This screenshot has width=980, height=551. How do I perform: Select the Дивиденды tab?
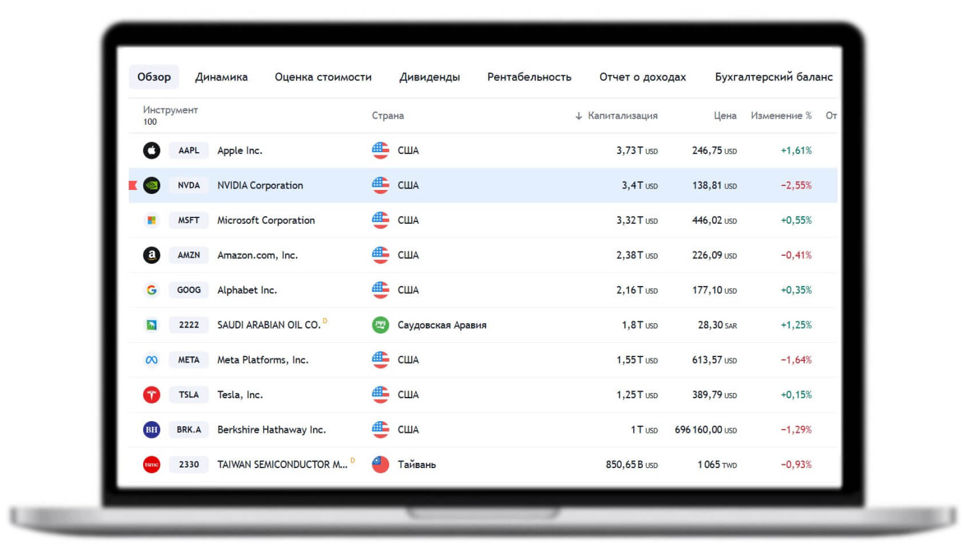(x=430, y=77)
